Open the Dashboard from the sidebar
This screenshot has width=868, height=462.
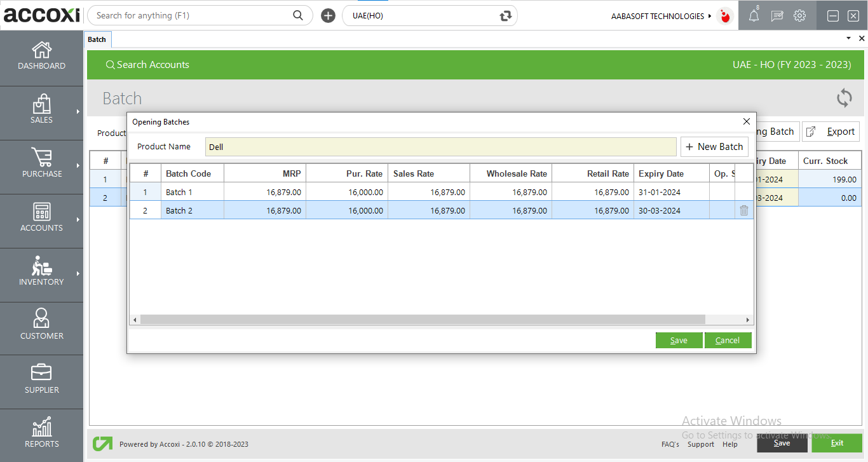[x=41, y=56]
